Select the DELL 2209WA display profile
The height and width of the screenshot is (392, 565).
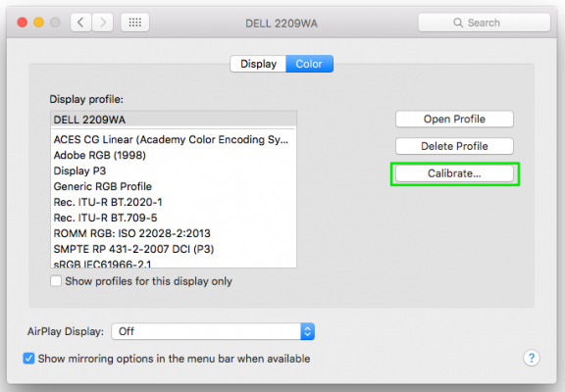pyautogui.click(x=174, y=120)
